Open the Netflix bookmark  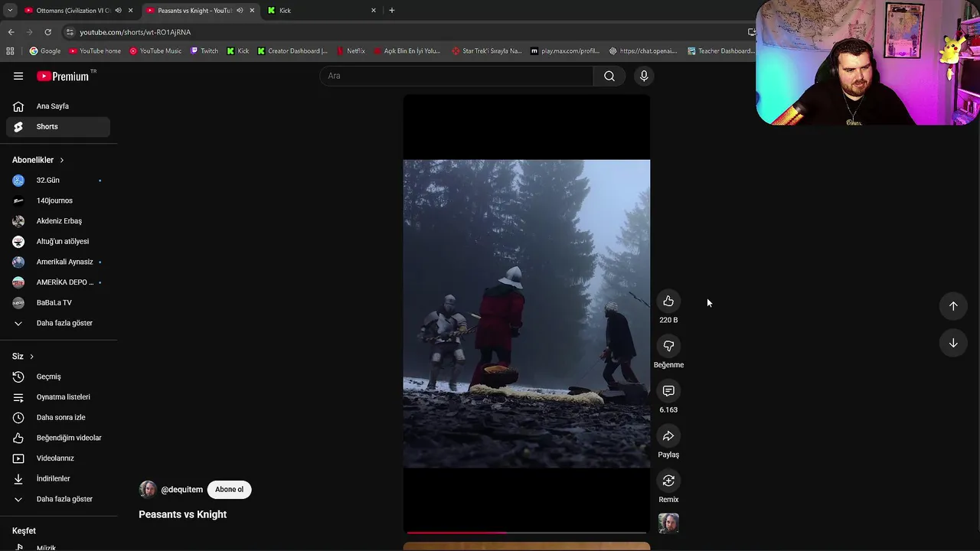tap(351, 51)
